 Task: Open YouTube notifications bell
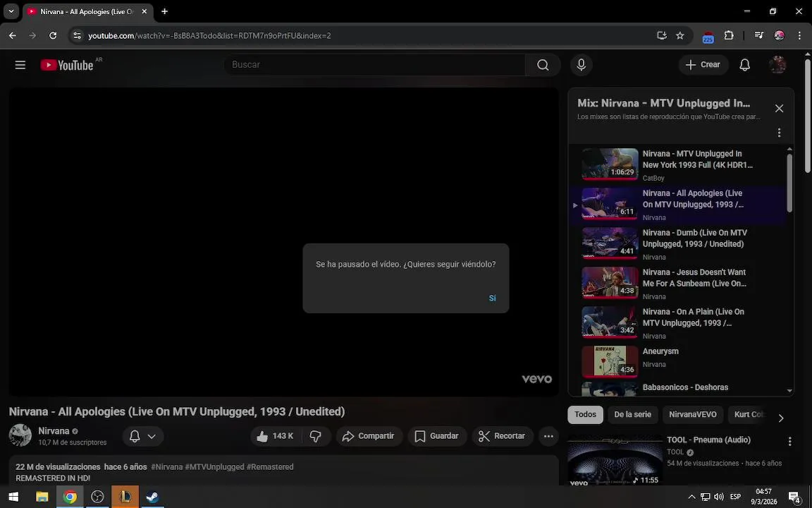[x=744, y=65]
